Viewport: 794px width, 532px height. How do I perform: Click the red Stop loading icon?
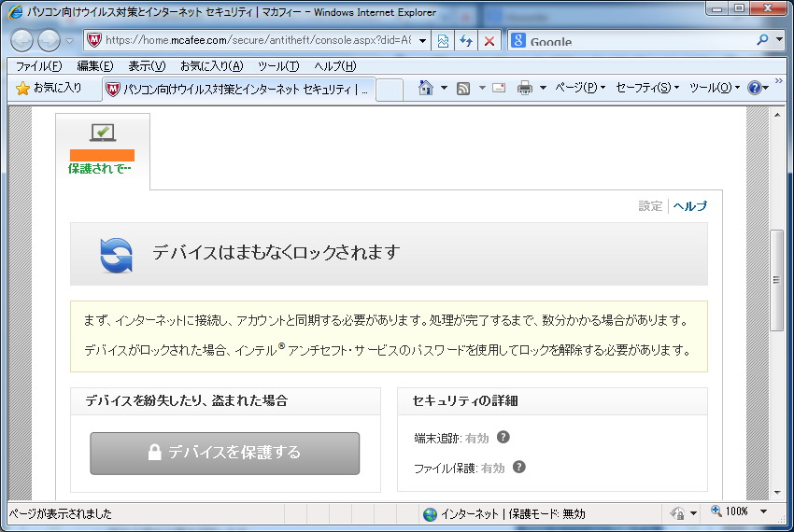(489, 40)
